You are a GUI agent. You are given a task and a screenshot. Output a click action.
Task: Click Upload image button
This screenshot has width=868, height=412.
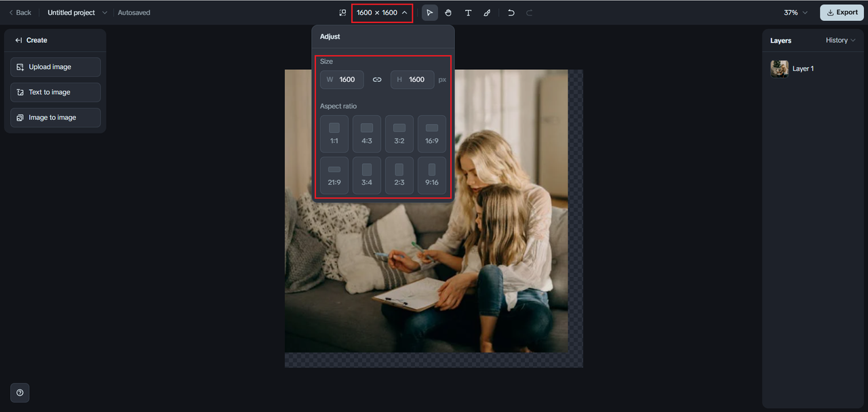[56, 67]
